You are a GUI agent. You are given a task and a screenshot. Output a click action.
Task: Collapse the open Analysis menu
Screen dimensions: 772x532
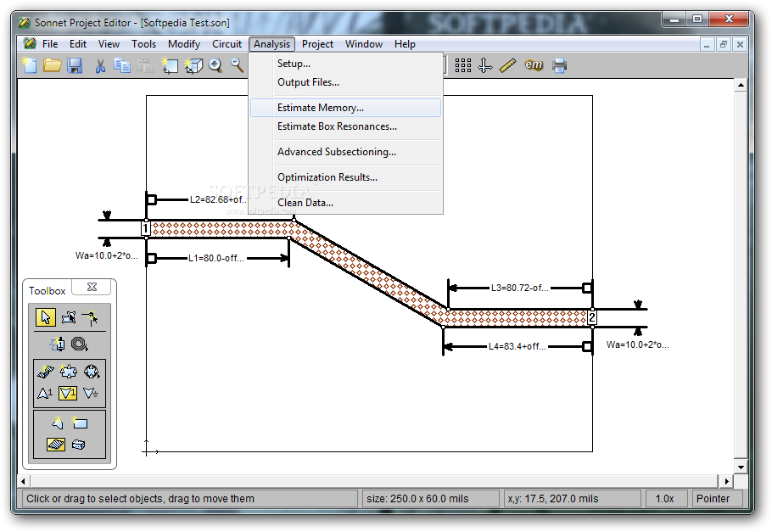click(x=271, y=44)
